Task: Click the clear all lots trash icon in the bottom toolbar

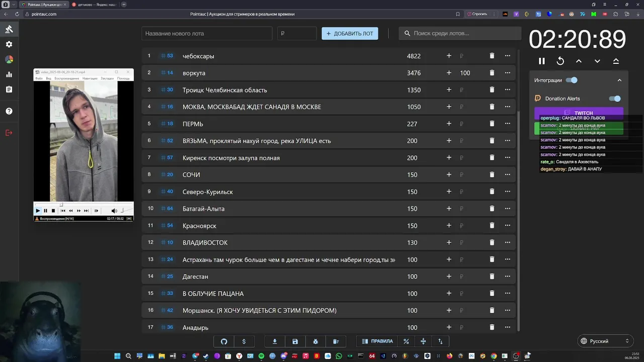Action: [336, 341]
